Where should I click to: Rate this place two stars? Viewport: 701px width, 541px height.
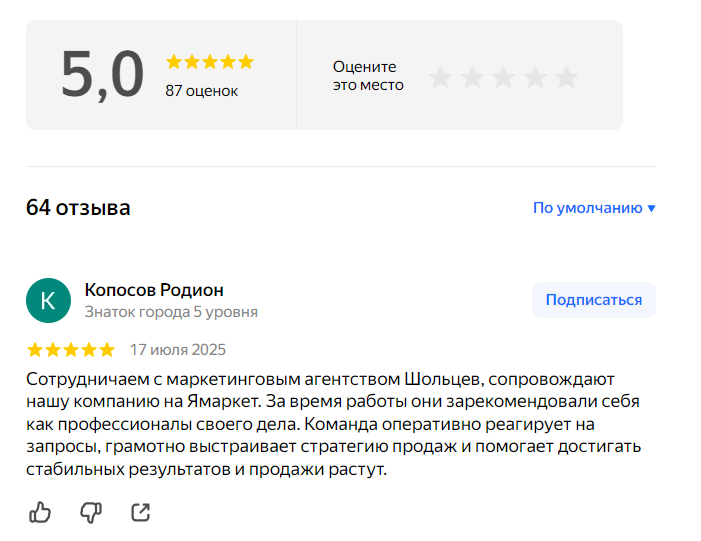[x=472, y=77]
